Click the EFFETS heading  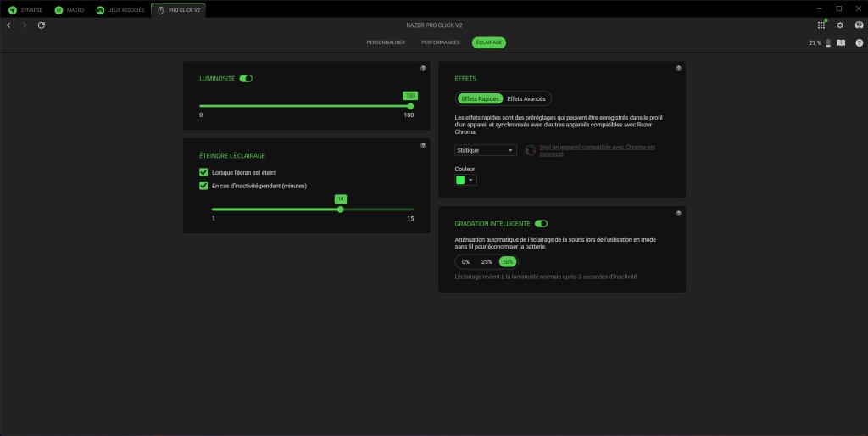click(x=465, y=79)
